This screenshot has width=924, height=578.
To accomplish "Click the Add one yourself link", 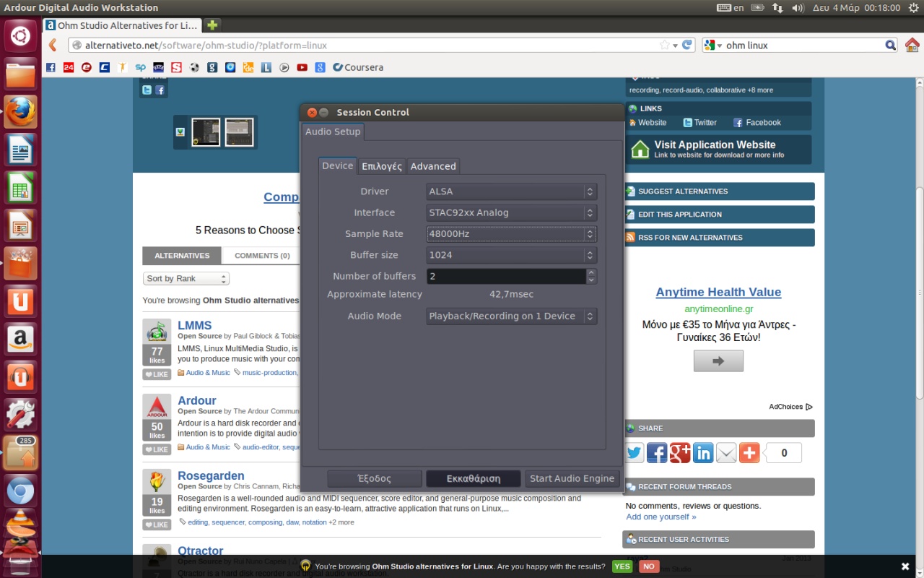I will point(661,517).
